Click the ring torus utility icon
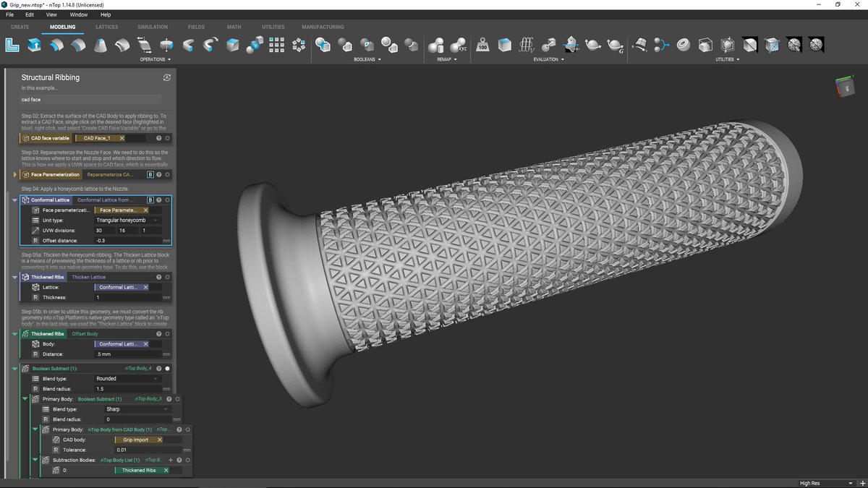Image resolution: width=868 pixels, height=488 pixels. pyautogui.click(x=684, y=46)
